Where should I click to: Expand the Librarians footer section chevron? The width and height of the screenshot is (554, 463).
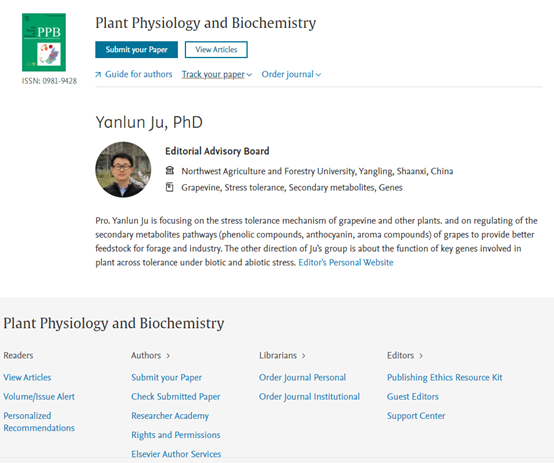point(303,356)
